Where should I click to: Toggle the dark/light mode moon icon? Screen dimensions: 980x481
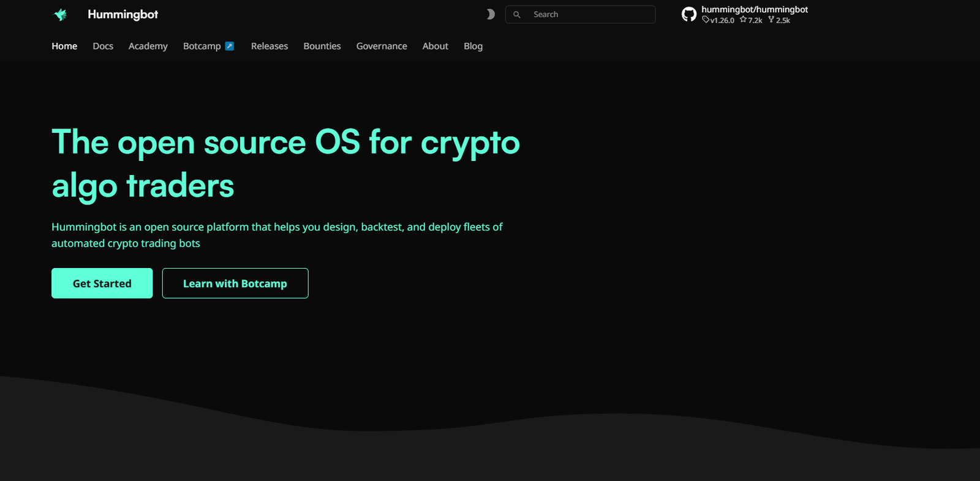490,14
